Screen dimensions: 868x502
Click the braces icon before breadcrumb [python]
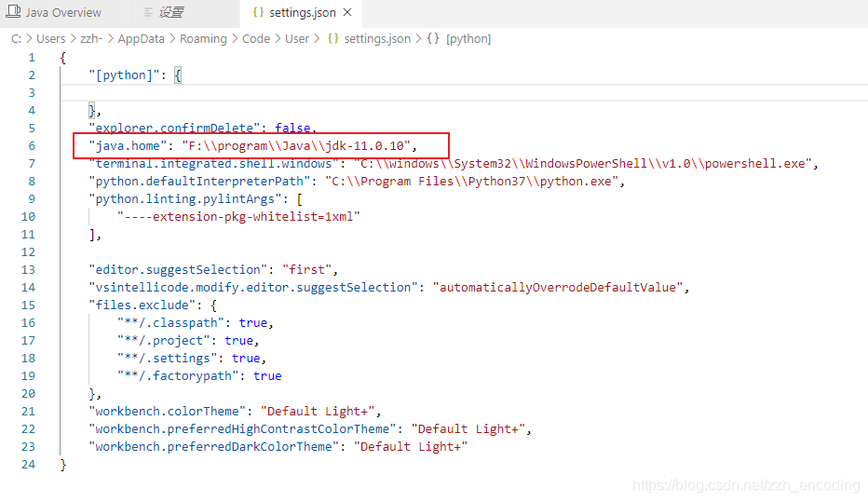(x=433, y=39)
